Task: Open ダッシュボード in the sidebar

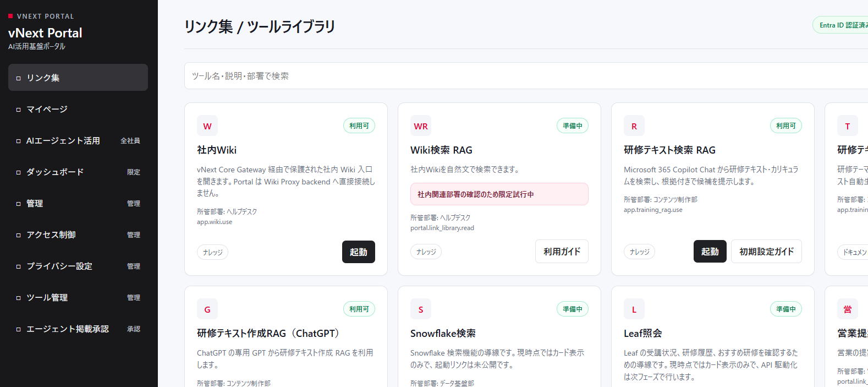Action: click(78, 172)
